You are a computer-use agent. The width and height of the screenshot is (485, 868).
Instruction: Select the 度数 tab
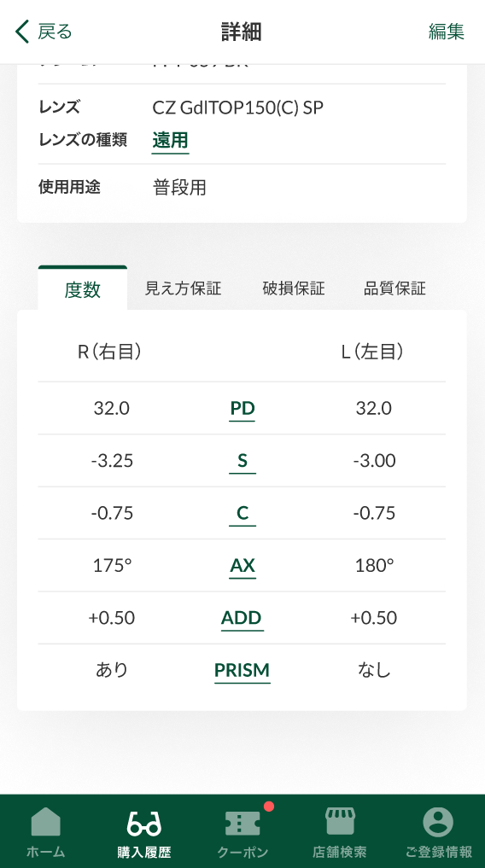coord(83,288)
